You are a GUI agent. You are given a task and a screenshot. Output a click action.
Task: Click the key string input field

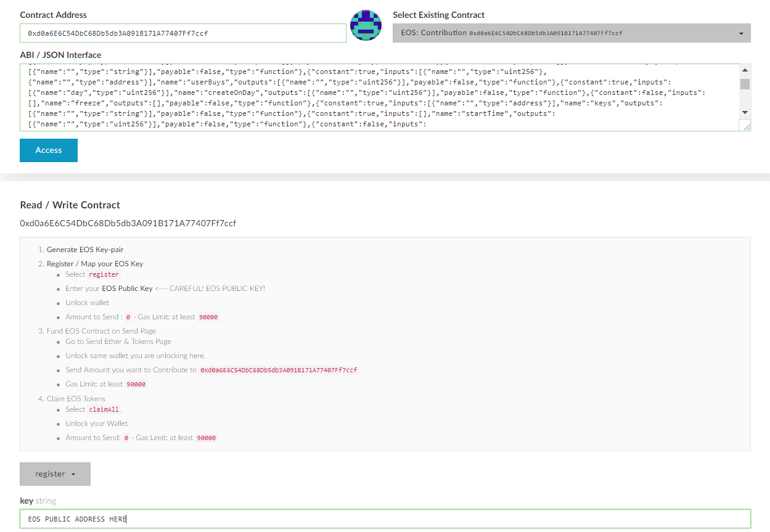point(385,519)
